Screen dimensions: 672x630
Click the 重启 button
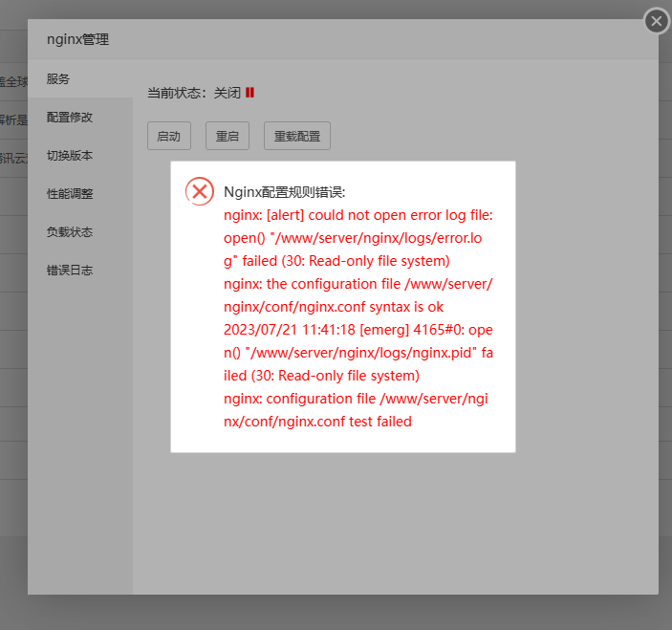point(228,136)
